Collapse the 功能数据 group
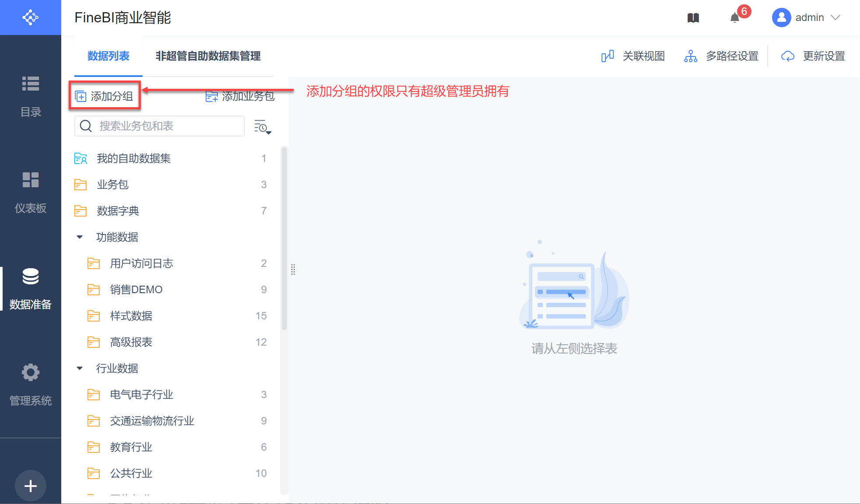The width and height of the screenshot is (860, 504). pos(80,237)
